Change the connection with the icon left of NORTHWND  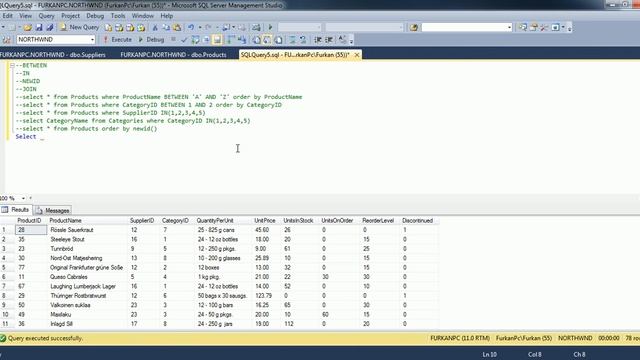click(x=7, y=40)
